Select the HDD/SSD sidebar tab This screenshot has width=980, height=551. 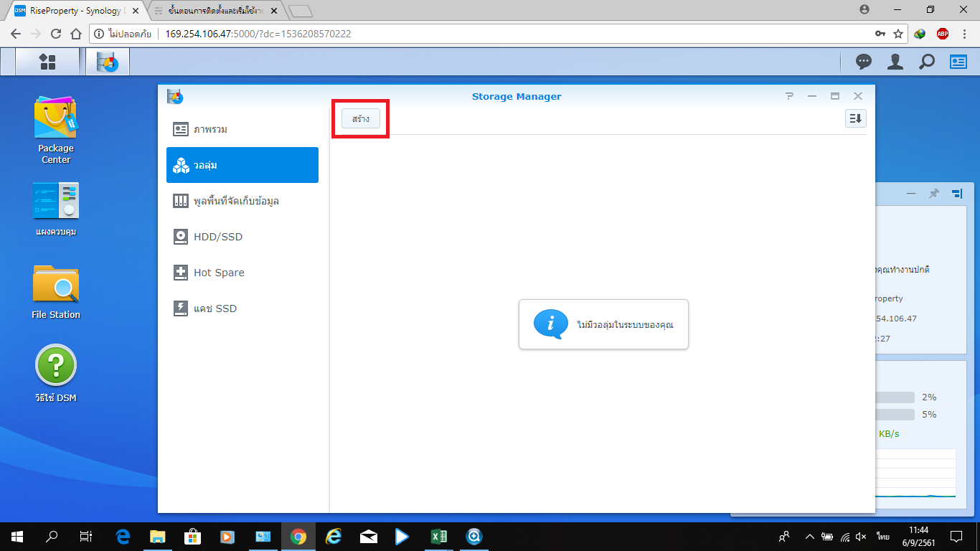pyautogui.click(x=242, y=237)
